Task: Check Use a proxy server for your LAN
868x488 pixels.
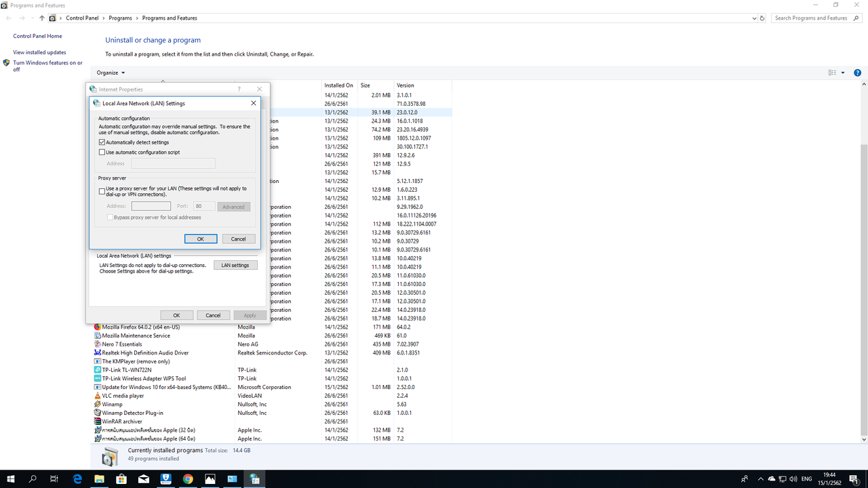Action: (x=102, y=191)
